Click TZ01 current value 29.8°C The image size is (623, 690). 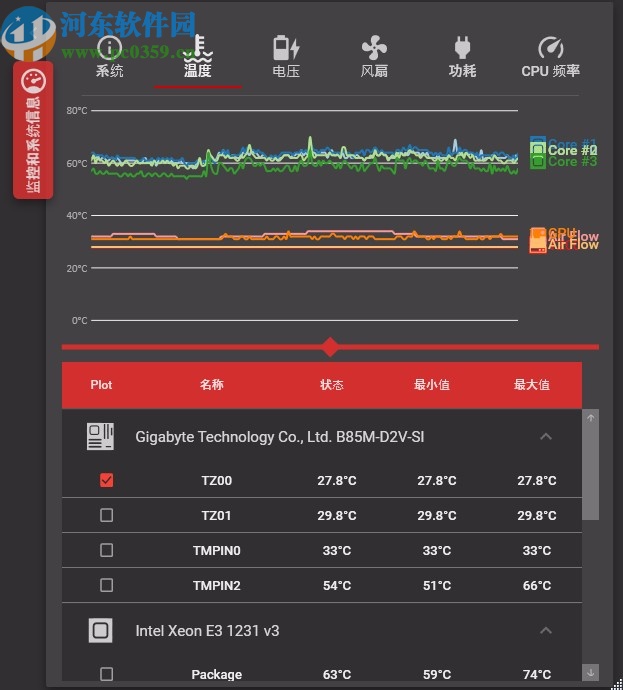coord(337,515)
